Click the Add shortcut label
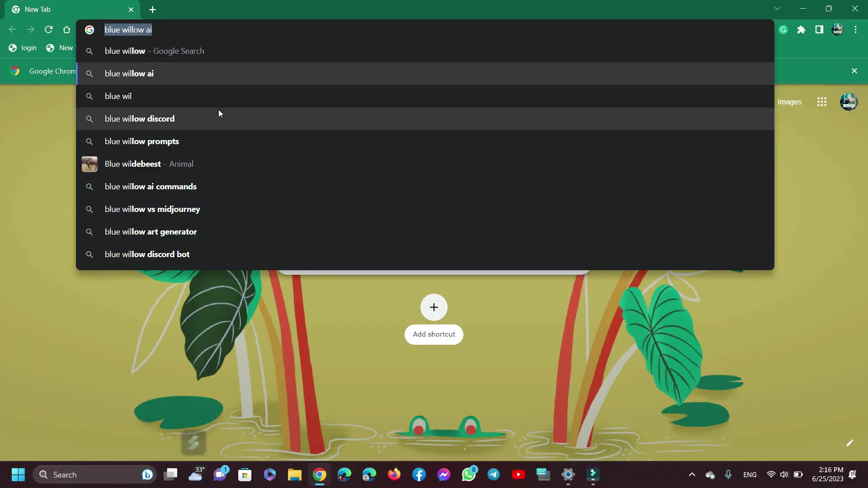This screenshot has height=488, width=868. pos(434,334)
